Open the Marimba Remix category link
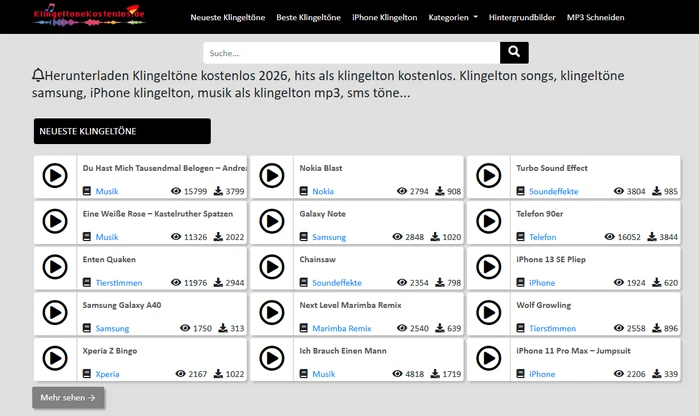699x416 pixels. 342,328
